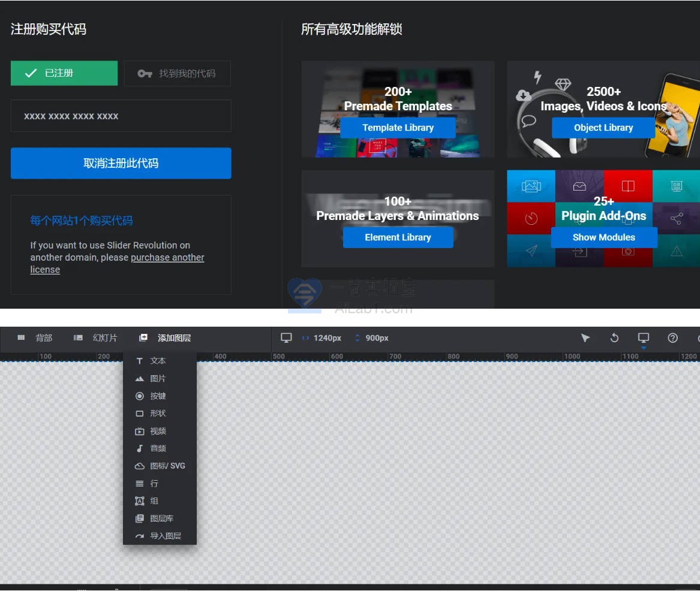Click the 已注册 registered button

pos(64,73)
